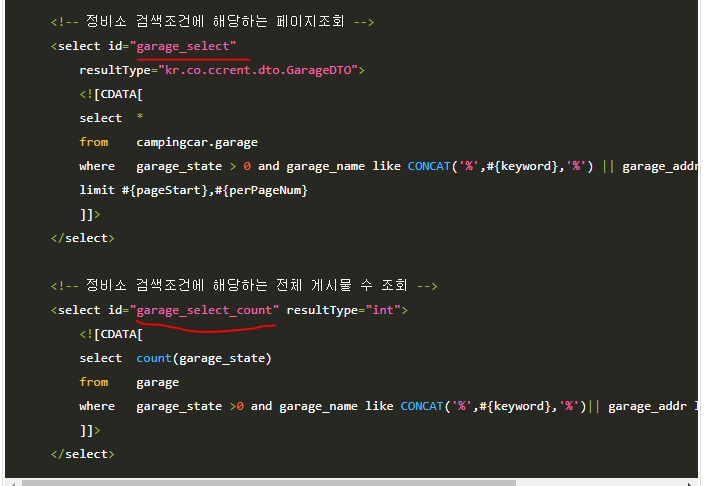Click the "limit #{pageStart},#{perPageNum}" line
The width and height of the screenshot is (721, 486).
194,190
